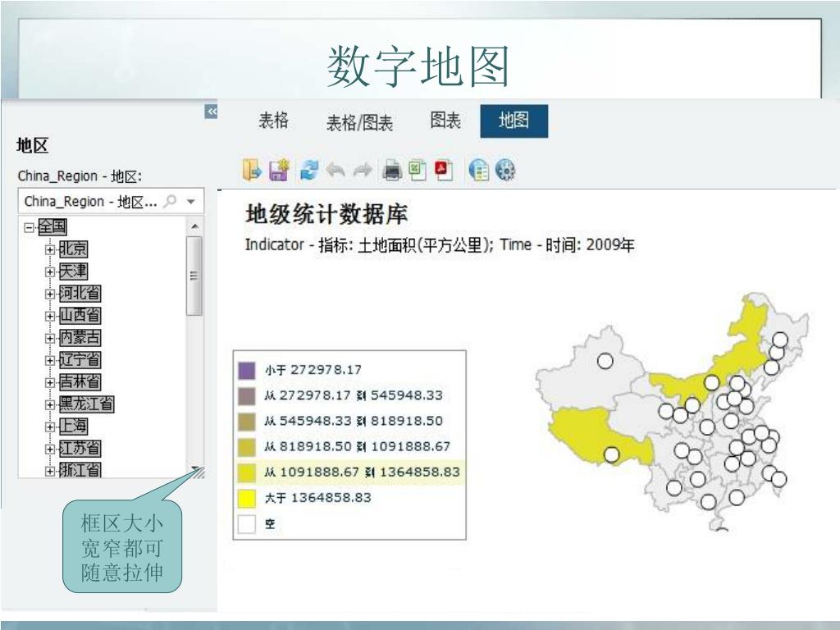
Task: Export to PDF via red Acrobat icon
Action: [444, 171]
